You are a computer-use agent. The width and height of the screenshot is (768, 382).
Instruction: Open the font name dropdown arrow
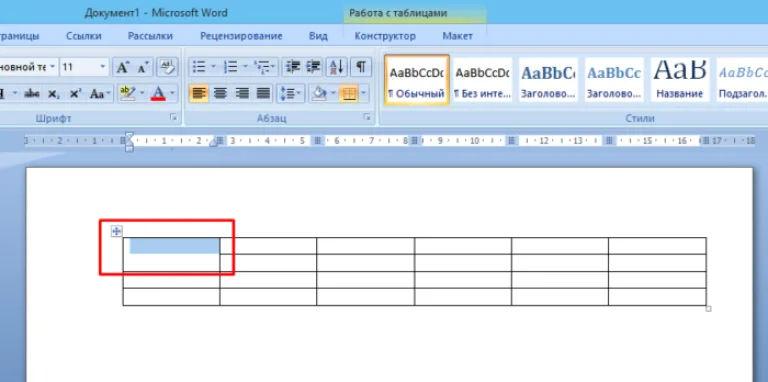tap(52, 67)
